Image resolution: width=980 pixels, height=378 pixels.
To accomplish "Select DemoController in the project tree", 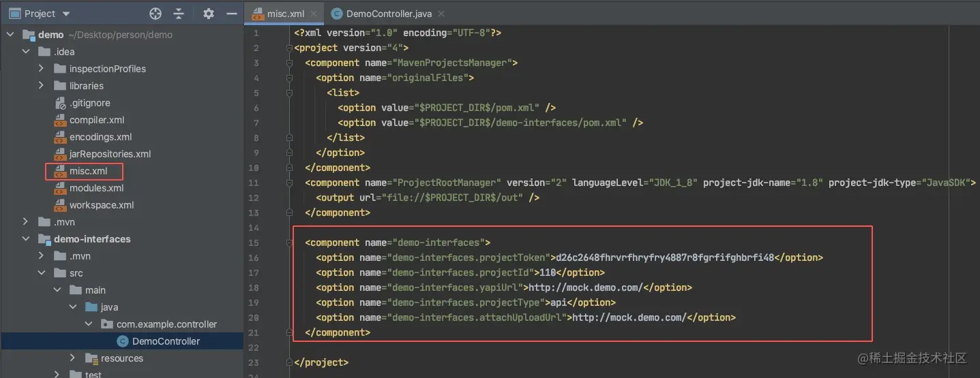I will [166, 341].
